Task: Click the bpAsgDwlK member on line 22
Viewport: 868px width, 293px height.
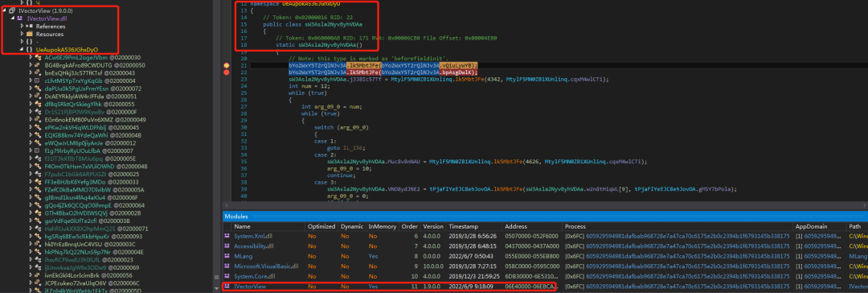Action: [457, 72]
